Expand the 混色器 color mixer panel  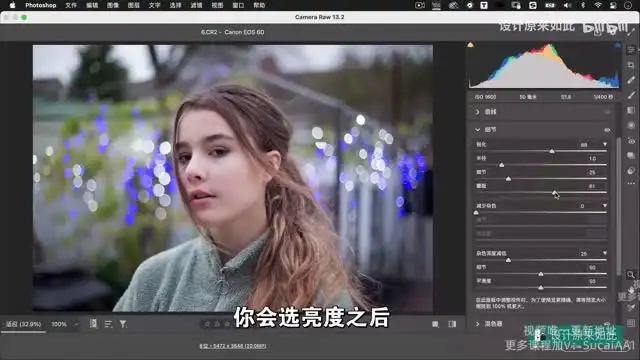[x=478, y=324]
